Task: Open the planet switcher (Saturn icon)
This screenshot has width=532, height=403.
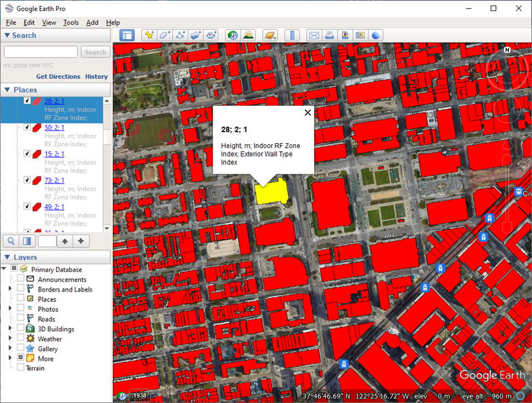Action: (x=270, y=35)
